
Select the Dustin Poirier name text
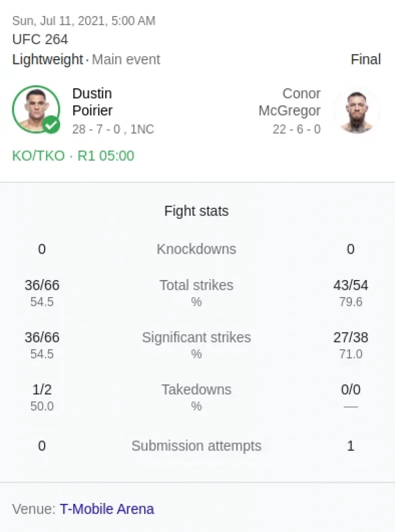[x=92, y=102]
